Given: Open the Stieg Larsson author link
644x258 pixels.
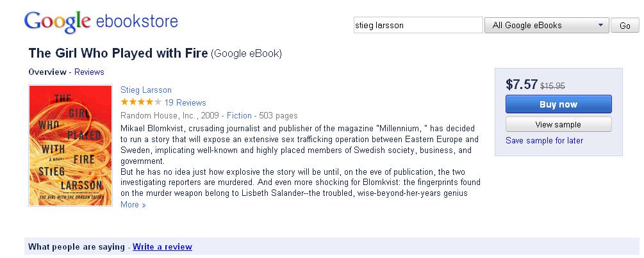Looking at the screenshot, I should (x=146, y=90).
